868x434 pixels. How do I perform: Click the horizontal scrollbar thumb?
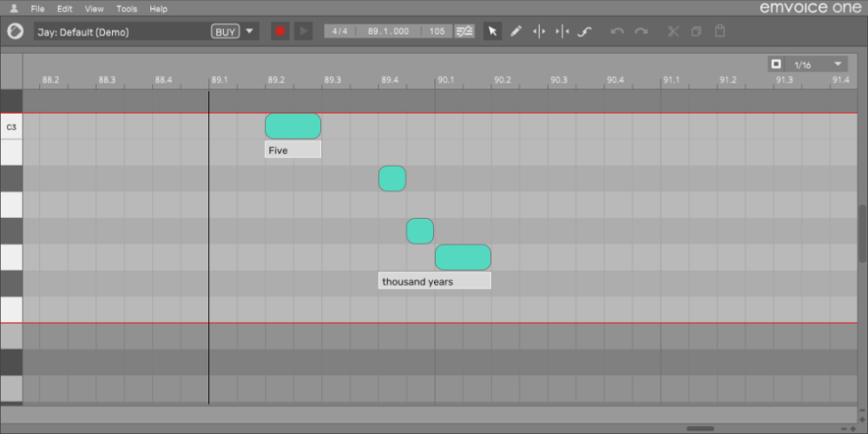(x=700, y=429)
